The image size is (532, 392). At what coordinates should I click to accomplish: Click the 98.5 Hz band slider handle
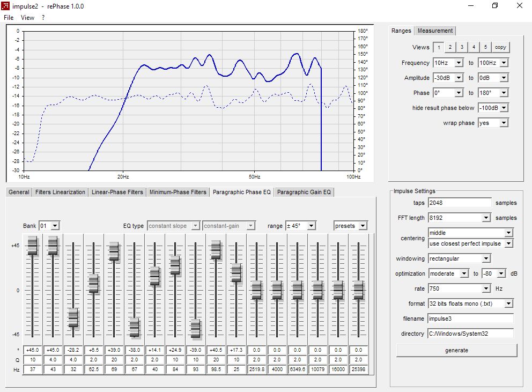point(216,250)
